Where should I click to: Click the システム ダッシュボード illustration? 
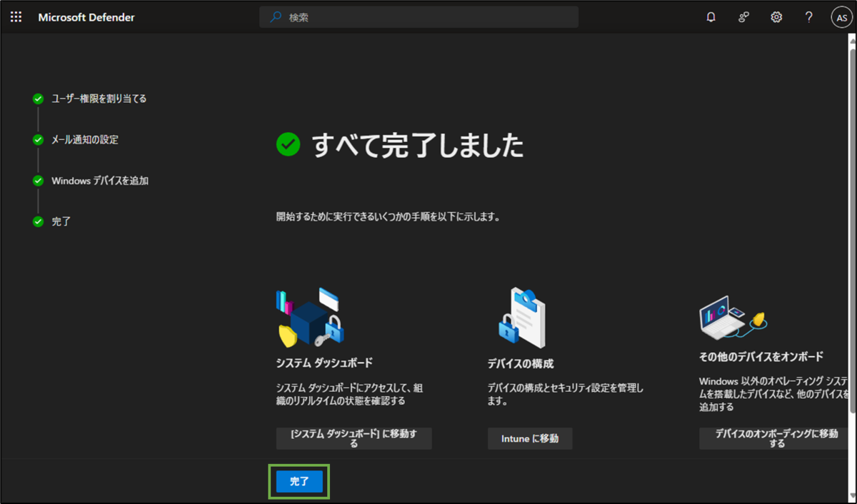(x=310, y=317)
